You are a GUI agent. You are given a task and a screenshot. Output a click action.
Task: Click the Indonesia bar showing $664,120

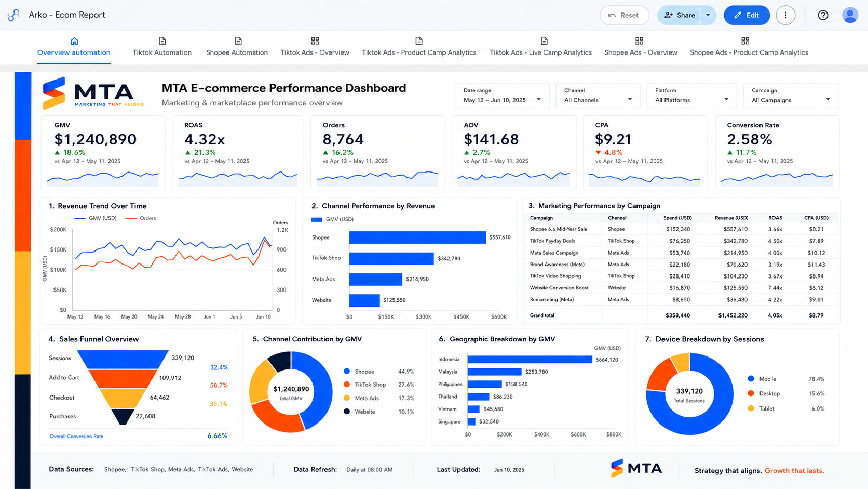(530, 360)
